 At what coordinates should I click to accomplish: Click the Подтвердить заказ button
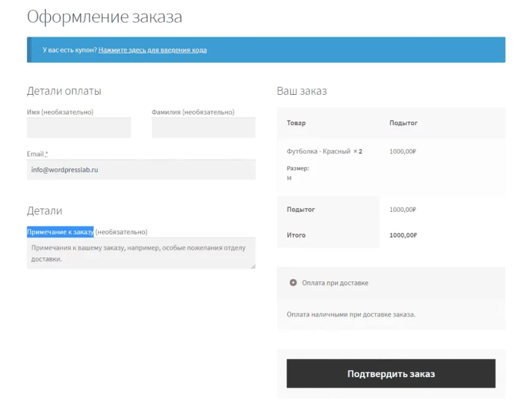(391, 373)
